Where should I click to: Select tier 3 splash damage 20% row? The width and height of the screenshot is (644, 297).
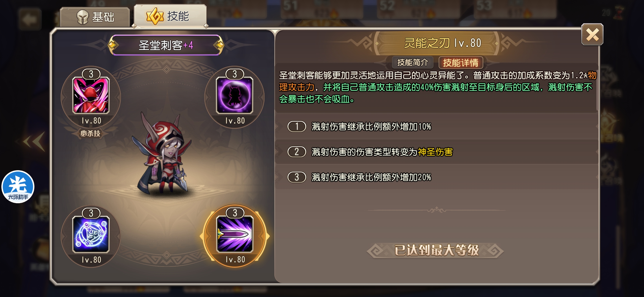tap(437, 177)
